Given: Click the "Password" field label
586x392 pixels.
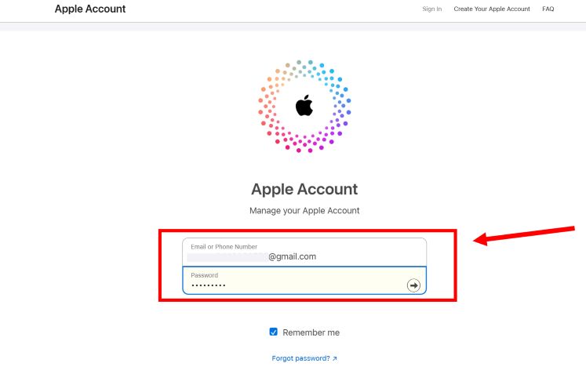Looking at the screenshot, I should [x=204, y=275].
